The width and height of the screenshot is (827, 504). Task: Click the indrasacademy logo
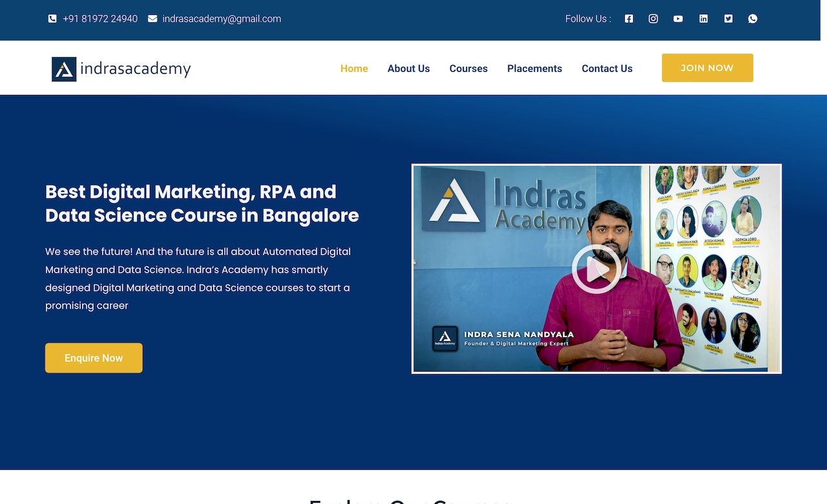[x=121, y=68]
